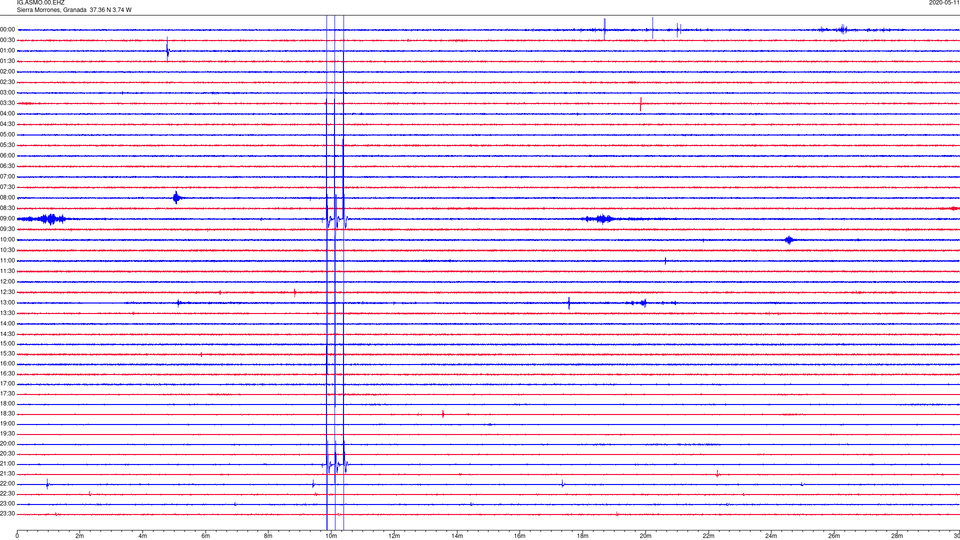The image size is (960, 540).
Task: Click the 18m tick label on time axis
Action: [x=582, y=536]
